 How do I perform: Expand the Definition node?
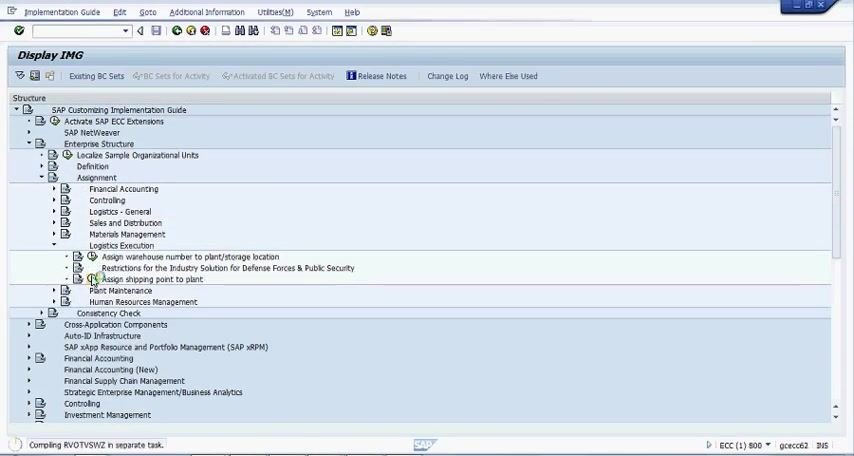point(41,166)
